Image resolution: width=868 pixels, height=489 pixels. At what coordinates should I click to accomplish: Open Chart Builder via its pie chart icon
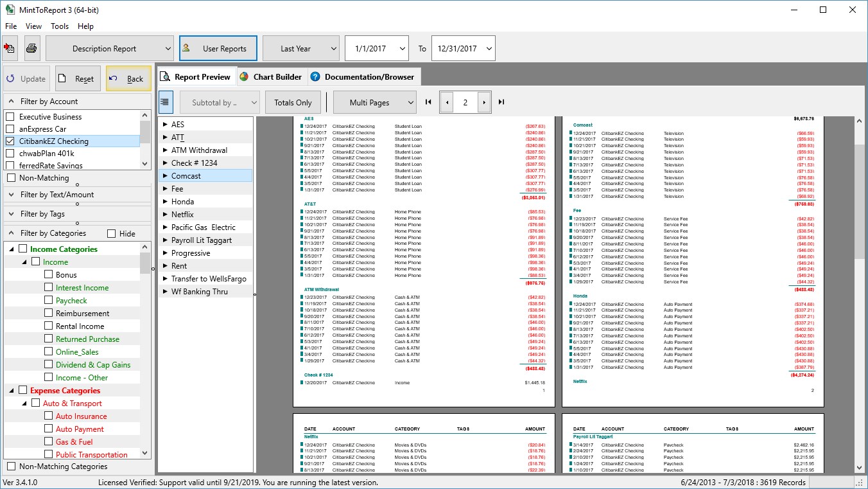pyautogui.click(x=244, y=76)
